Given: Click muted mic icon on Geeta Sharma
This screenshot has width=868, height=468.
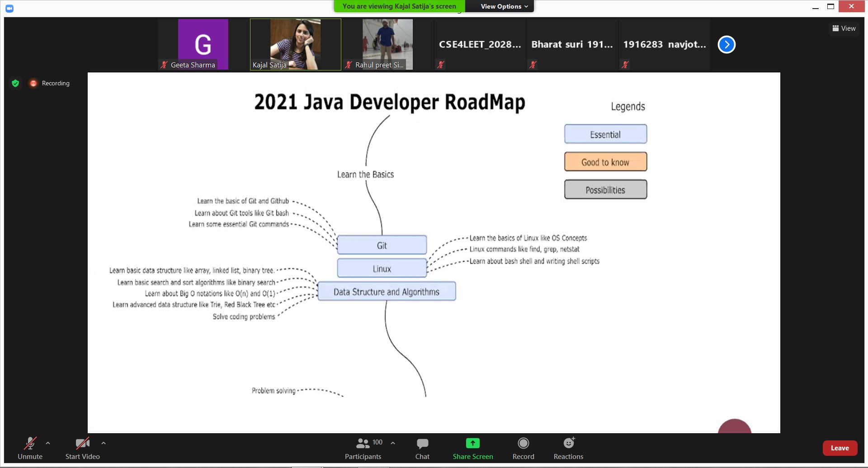Looking at the screenshot, I should click(164, 65).
